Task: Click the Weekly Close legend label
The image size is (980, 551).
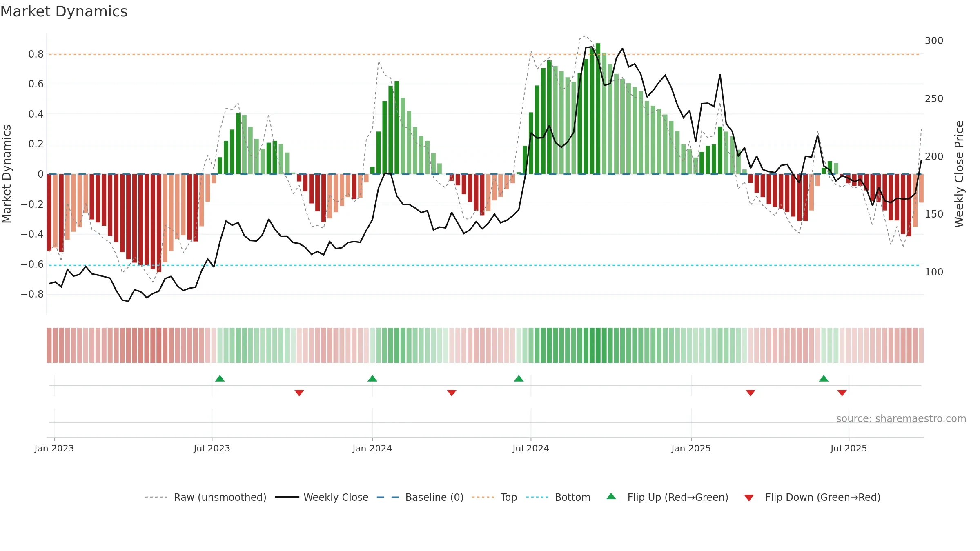Action: click(x=336, y=497)
